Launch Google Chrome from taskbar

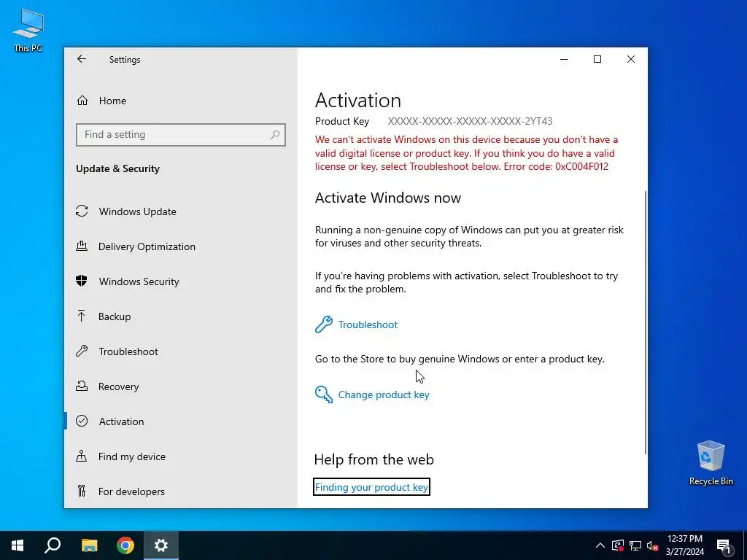pyautogui.click(x=125, y=545)
